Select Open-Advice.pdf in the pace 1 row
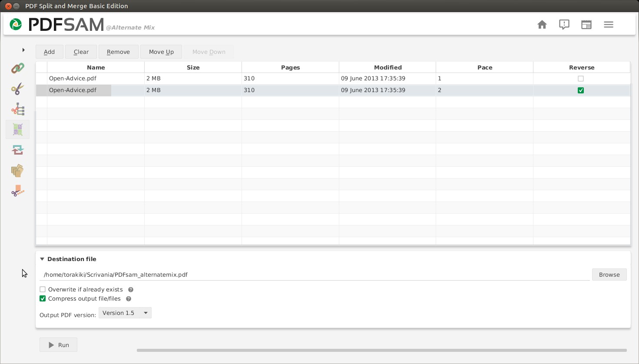This screenshot has width=639, height=364. (73, 79)
